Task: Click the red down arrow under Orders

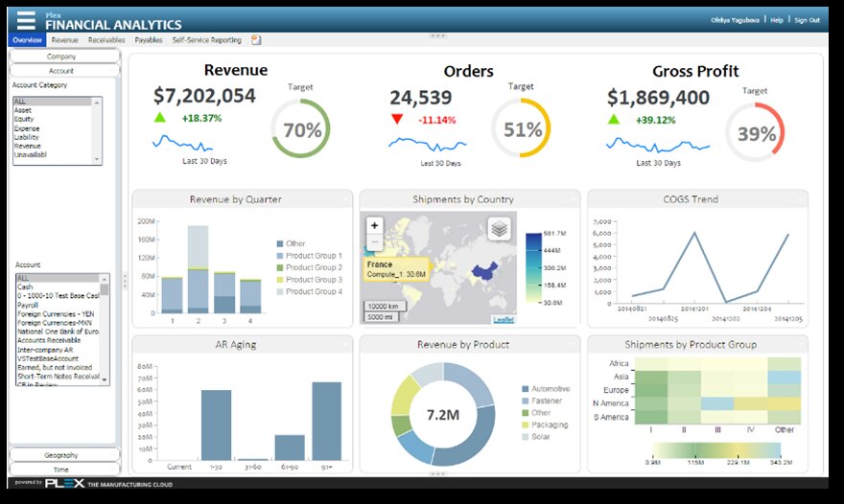Action: (397, 120)
